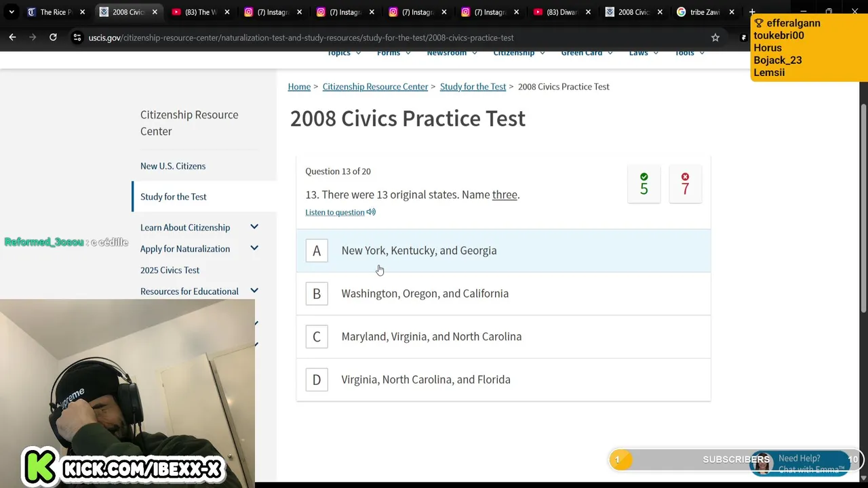Open the Citizenship Resource Center breadcrumb link
Viewport: 868px width, 488px height.
[x=375, y=87]
